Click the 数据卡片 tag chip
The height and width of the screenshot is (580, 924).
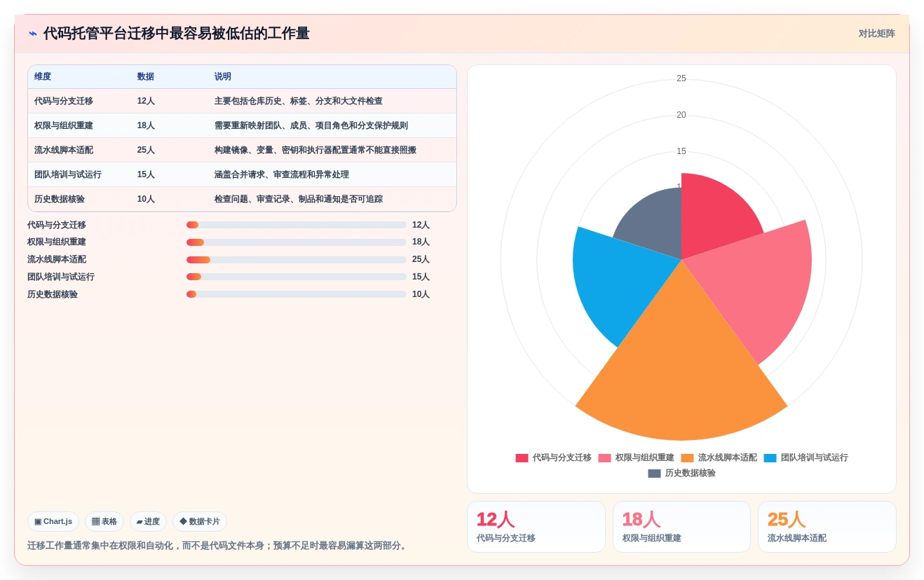click(200, 522)
